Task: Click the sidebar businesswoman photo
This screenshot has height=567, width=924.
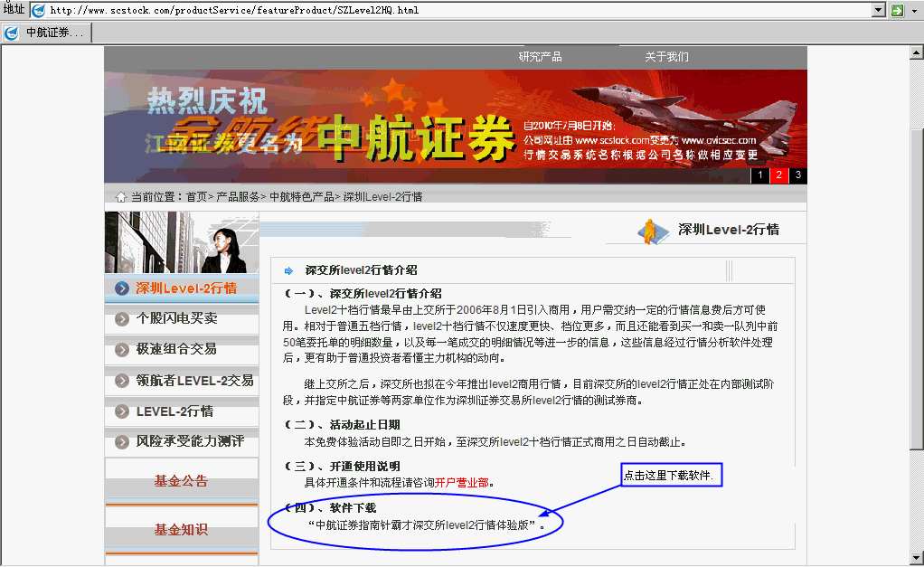Action: [182, 243]
